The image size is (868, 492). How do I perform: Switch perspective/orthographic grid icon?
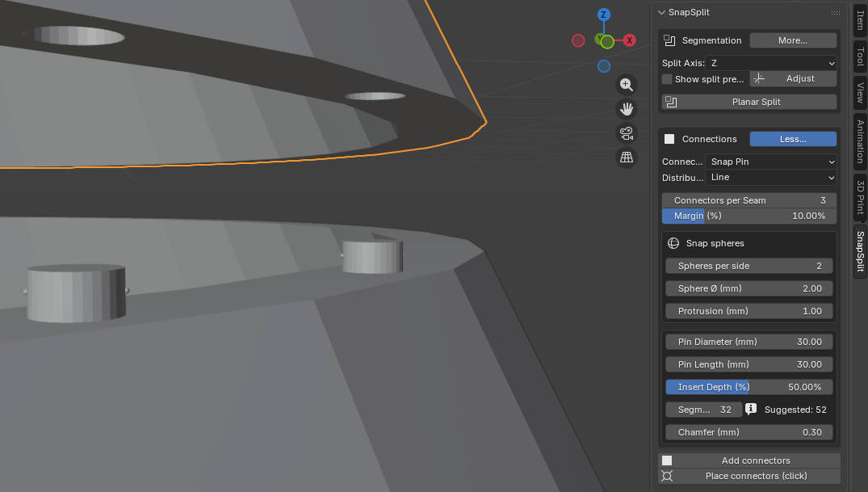pyautogui.click(x=626, y=158)
